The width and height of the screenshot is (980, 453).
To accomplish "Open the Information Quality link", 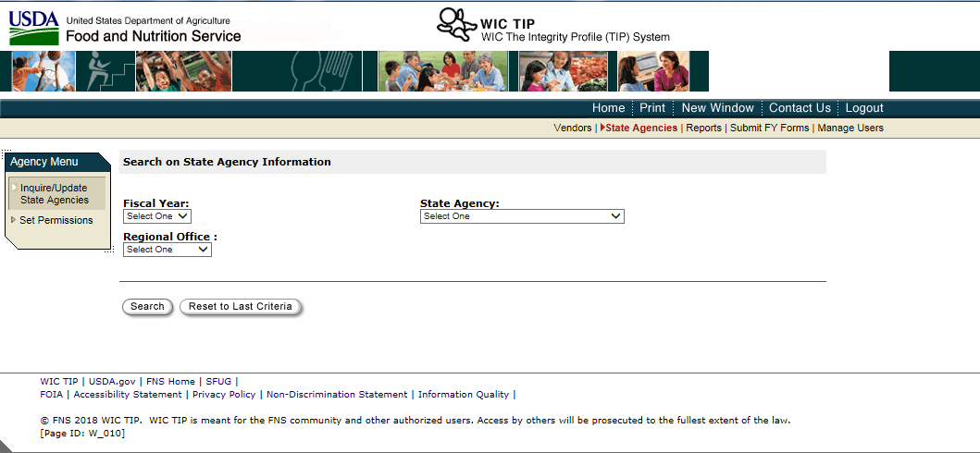I will 463,395.
